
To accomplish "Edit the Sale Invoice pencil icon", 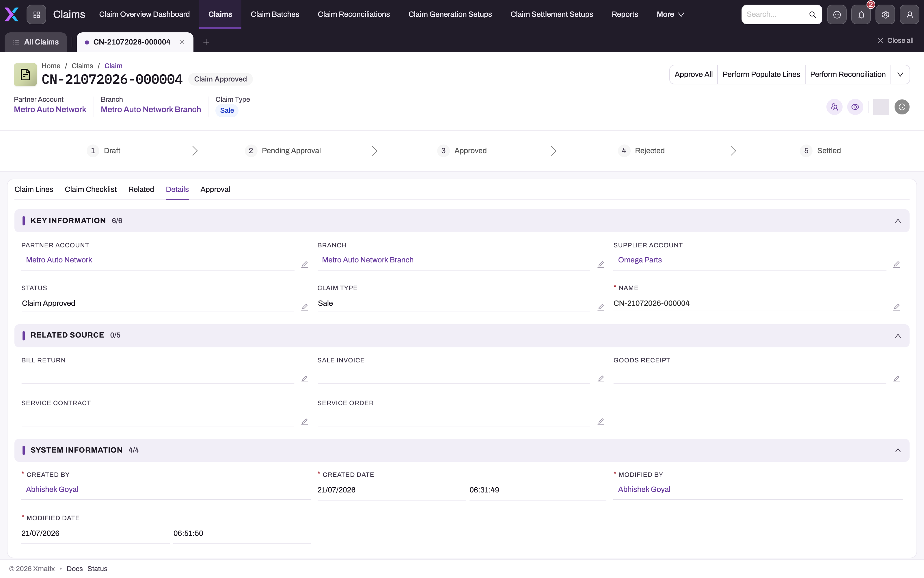I will coord(601,379).
